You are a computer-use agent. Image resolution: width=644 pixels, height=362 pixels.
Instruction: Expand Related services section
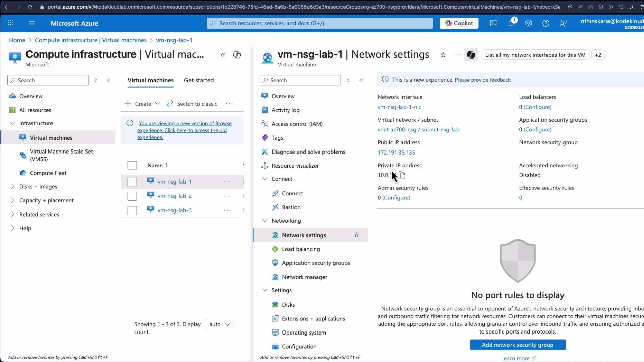pyautogui.click(x=12, y=214)
